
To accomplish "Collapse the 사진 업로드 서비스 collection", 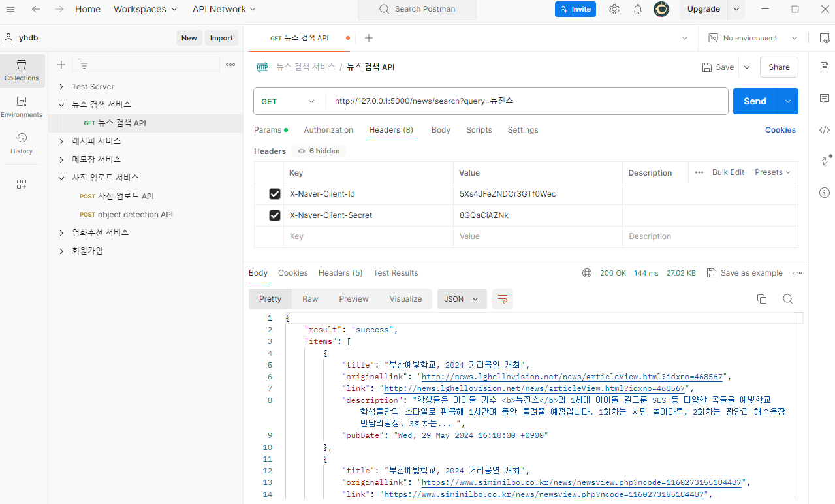I will 61,178.
